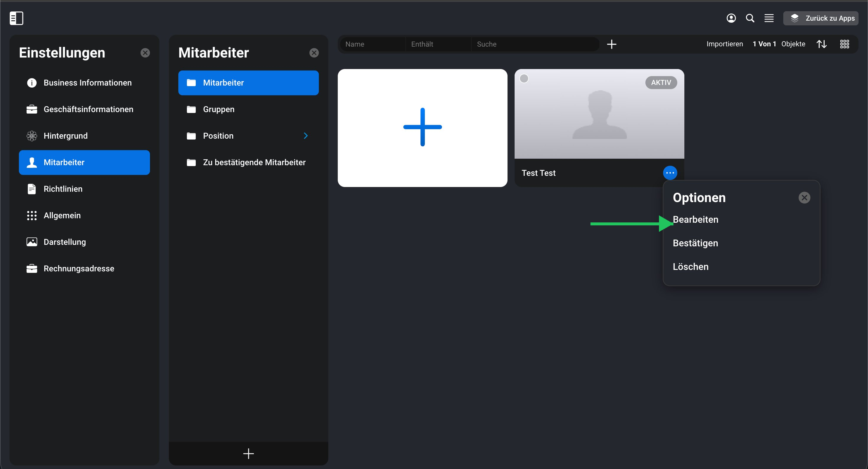This screenshot has height=469, width=868.
Task: Choose Bearbeiten in the Optionen menu
Action: pos(695,219)
